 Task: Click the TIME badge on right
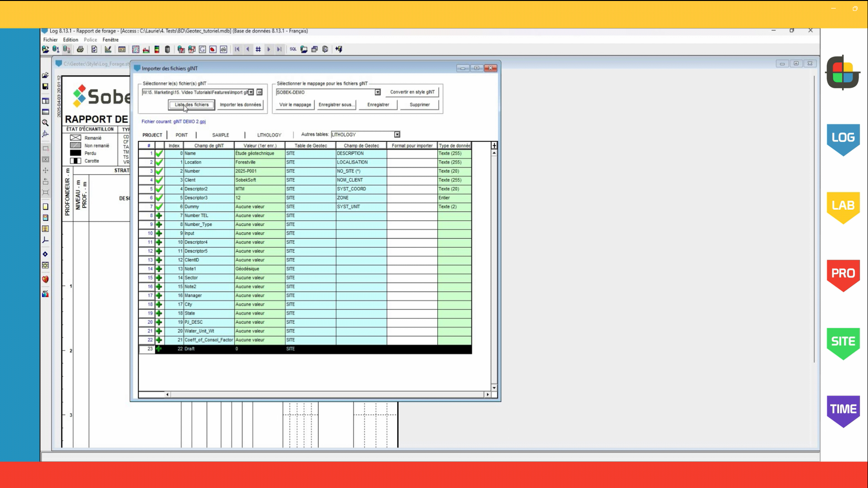pos(843,411)
